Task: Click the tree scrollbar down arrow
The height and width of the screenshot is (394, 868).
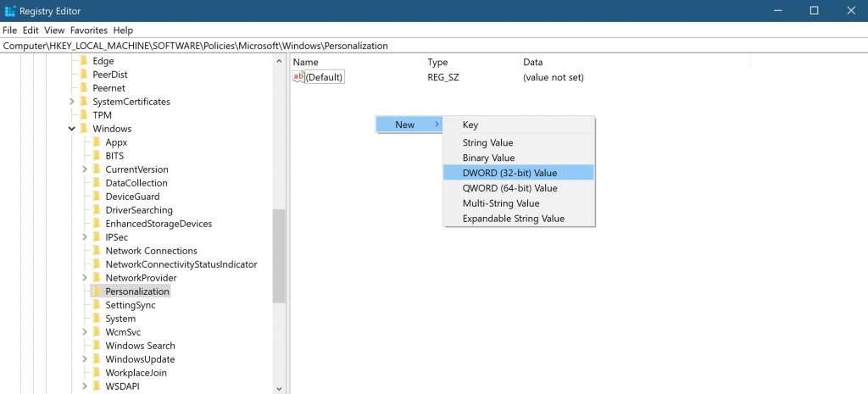Action: pyautogui.click(x=279, y=388)
